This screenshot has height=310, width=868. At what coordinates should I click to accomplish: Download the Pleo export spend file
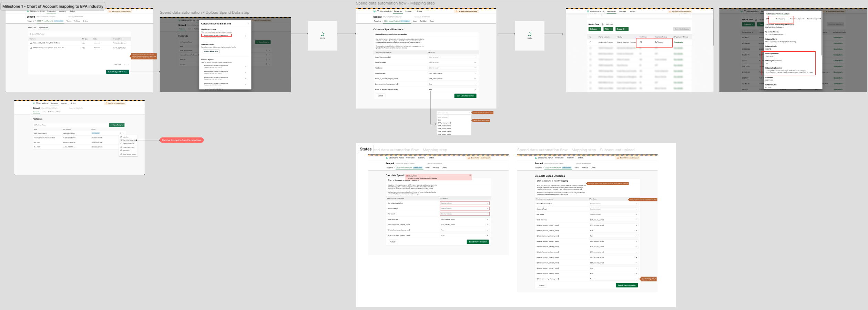click(x=31, y=43)
